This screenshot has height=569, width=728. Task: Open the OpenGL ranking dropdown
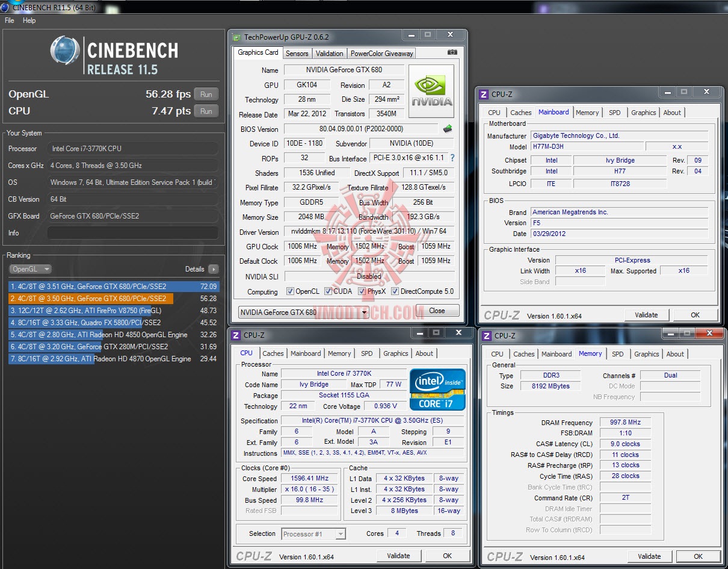click(x=30, y=269)
